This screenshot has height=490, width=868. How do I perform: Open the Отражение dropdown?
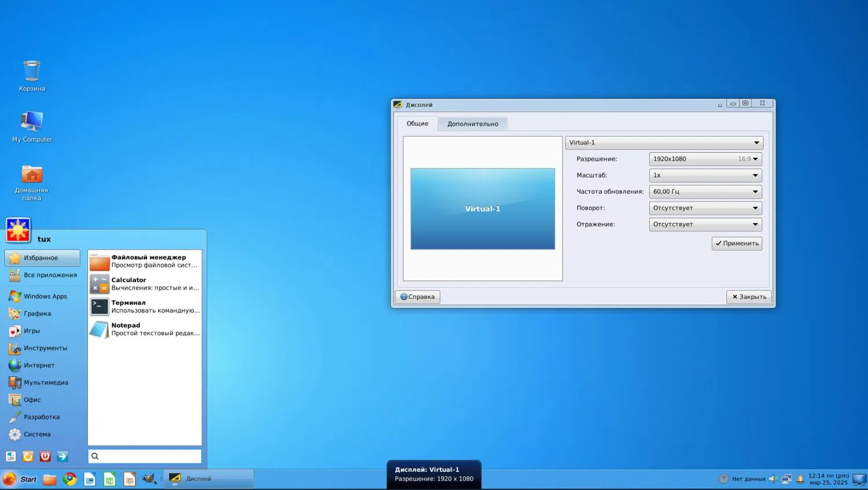(x=705, y=224)
